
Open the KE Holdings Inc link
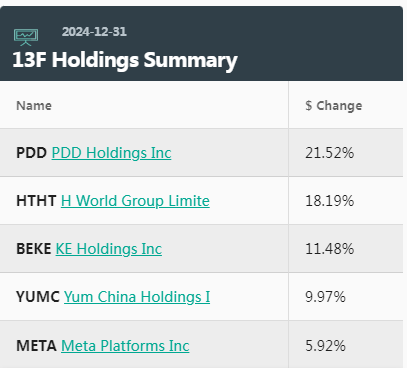109,249
